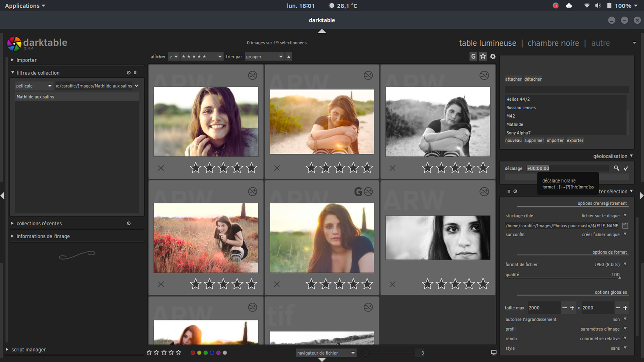The image size is (644, 362).
Task: Click the détacher tag button
Action: click(533, 79)
